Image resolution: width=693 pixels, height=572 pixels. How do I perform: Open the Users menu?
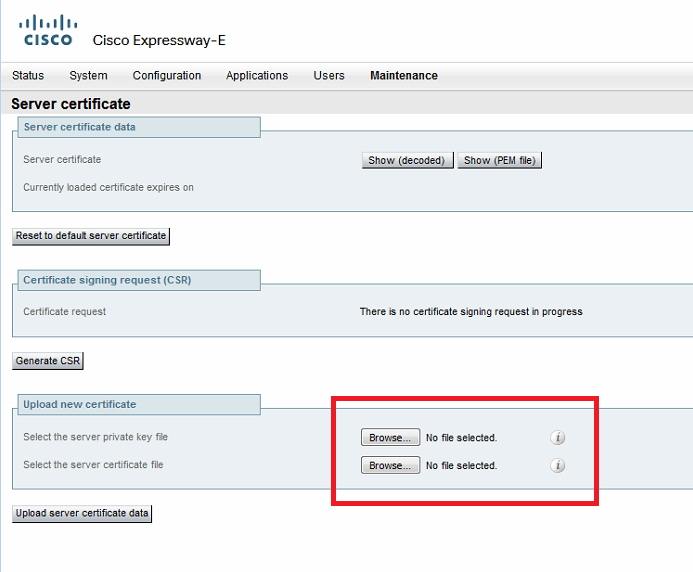(329, 76)
